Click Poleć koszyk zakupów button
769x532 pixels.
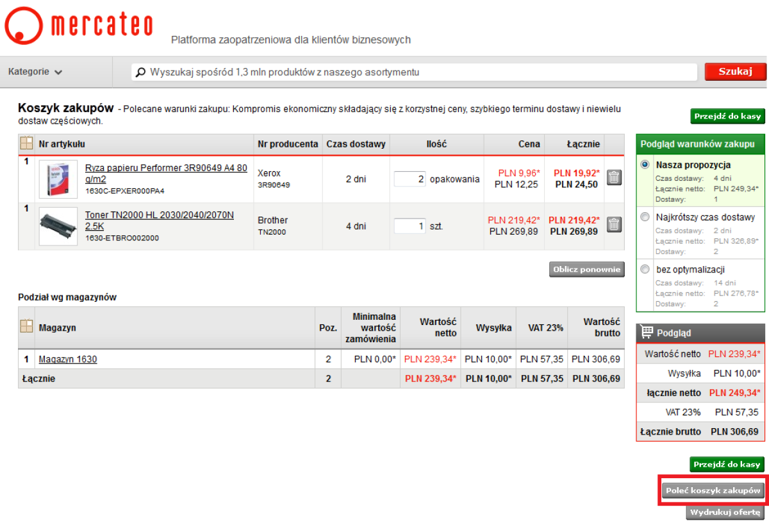(713, 491)
